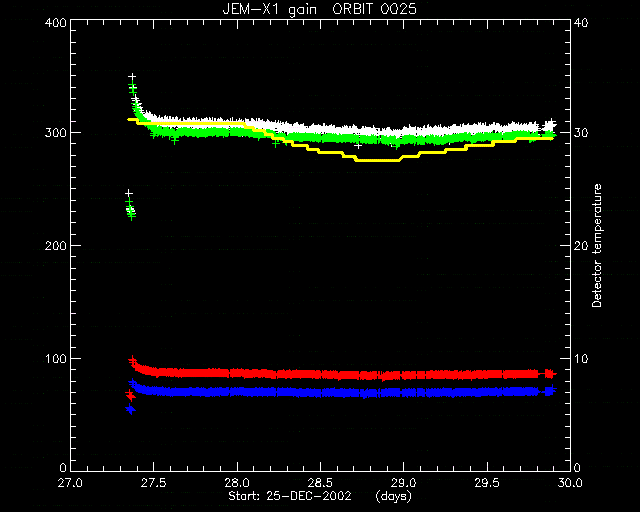This screenshot has height=512, width=640.
Task: Click the Start: 25-DEC-2002 (days) label
Action: coord(320,496)
